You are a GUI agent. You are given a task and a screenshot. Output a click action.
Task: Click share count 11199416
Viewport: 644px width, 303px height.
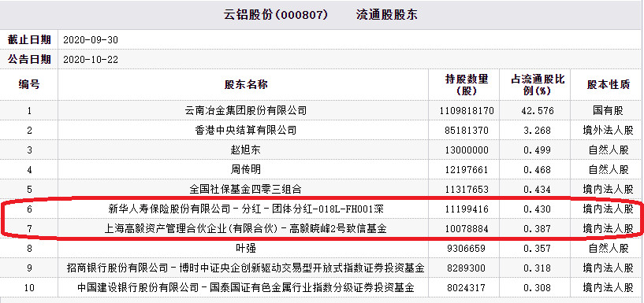point(467,209)
